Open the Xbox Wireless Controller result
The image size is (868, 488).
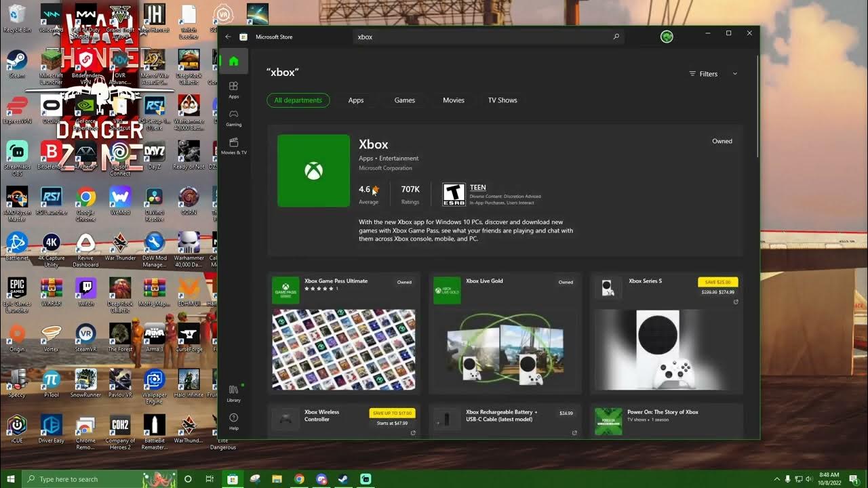click(344, 421)
